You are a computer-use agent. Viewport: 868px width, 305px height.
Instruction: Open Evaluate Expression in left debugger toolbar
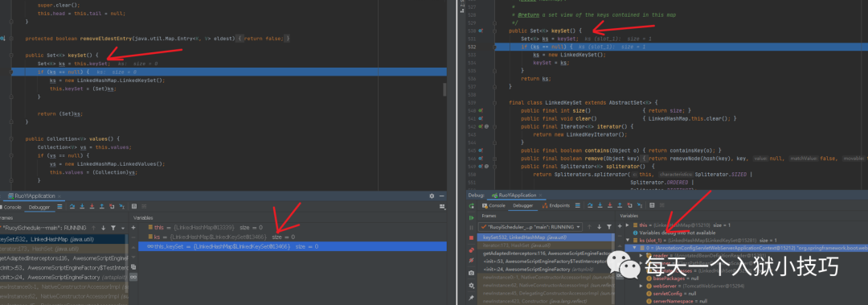[134, 206]
